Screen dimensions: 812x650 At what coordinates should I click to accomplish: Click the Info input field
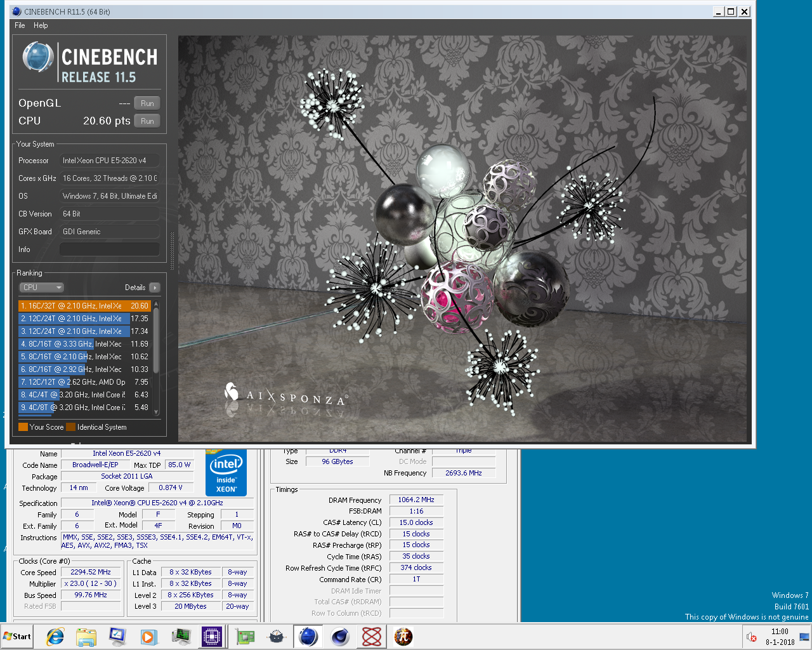tap(109, 249)
